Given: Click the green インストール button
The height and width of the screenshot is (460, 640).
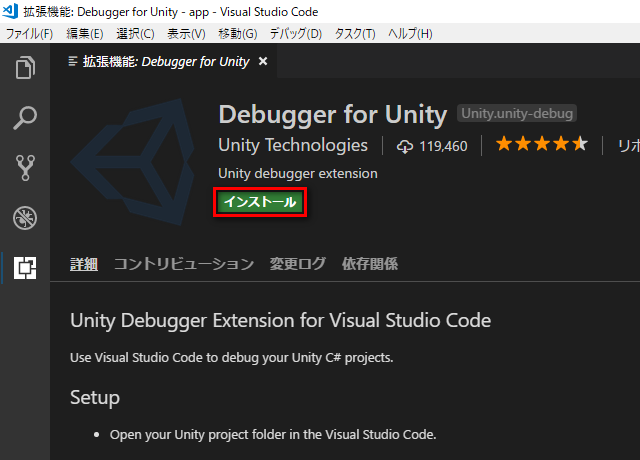Looking at the screenshot, I should point(260,202).
